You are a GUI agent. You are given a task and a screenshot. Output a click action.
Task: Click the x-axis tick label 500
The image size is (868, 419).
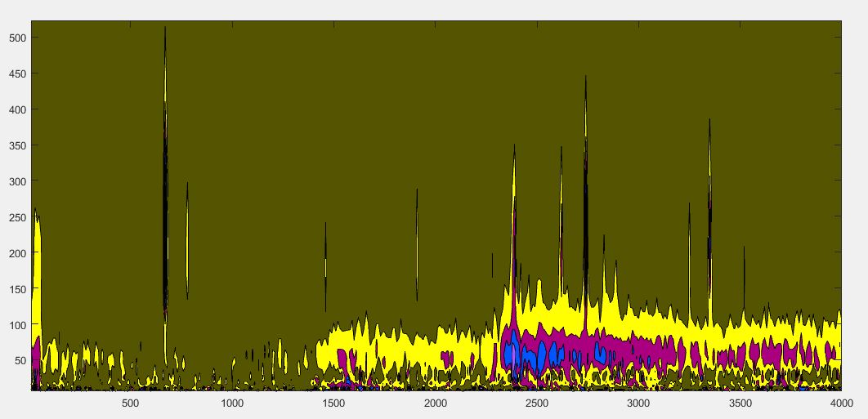[x=130, y=403]
